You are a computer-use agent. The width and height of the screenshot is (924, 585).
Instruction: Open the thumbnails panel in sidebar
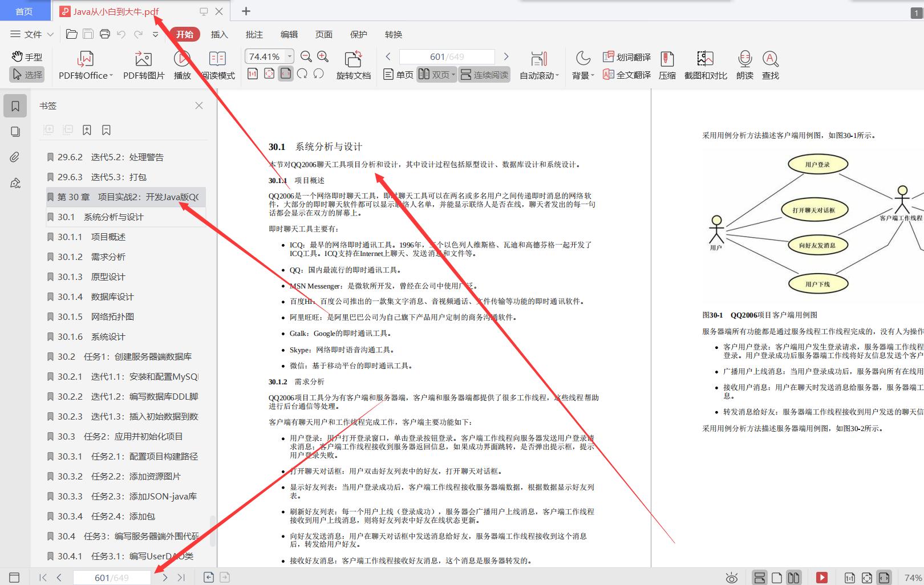click(x=15, y=132)
